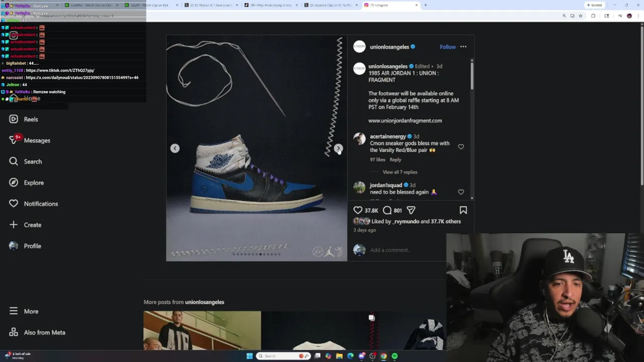Click the '3 days ago' timestamp
The height and width of the screenshot is (362, 644).
(x=364, y=230)
